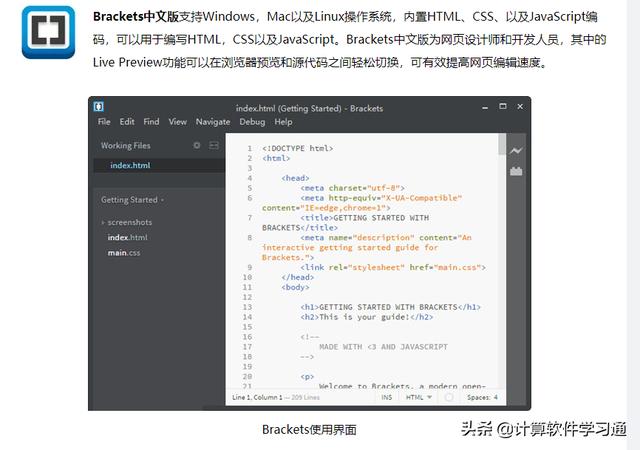Image resolution: width=640 pixels, height=450 pixels.
Task: Click the Brackets title bar icon
Action: 98,107
